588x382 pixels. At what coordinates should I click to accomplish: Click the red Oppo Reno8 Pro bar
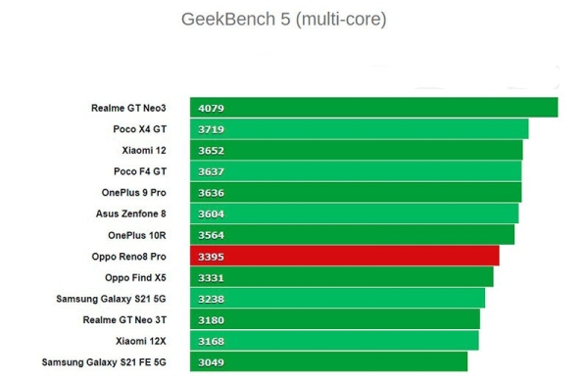[x=345, y=256]
